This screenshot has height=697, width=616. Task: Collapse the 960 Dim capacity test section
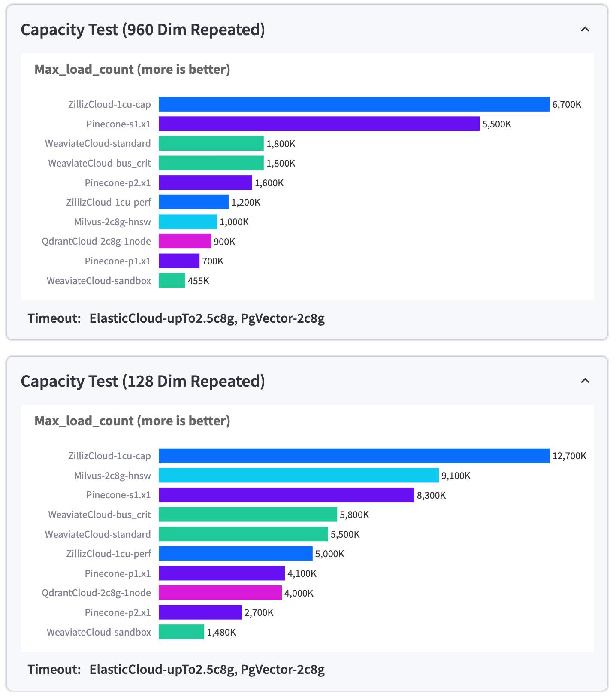tap(585, 30)
